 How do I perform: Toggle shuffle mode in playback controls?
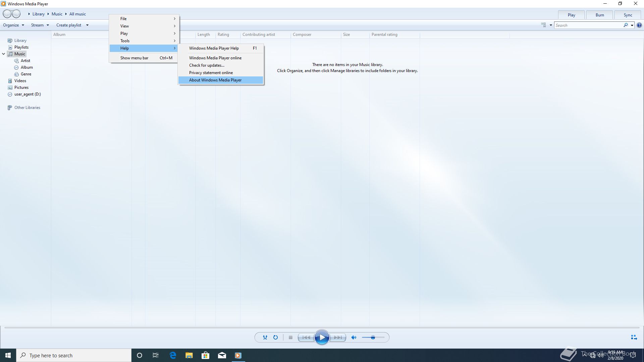tap(265, 338)
